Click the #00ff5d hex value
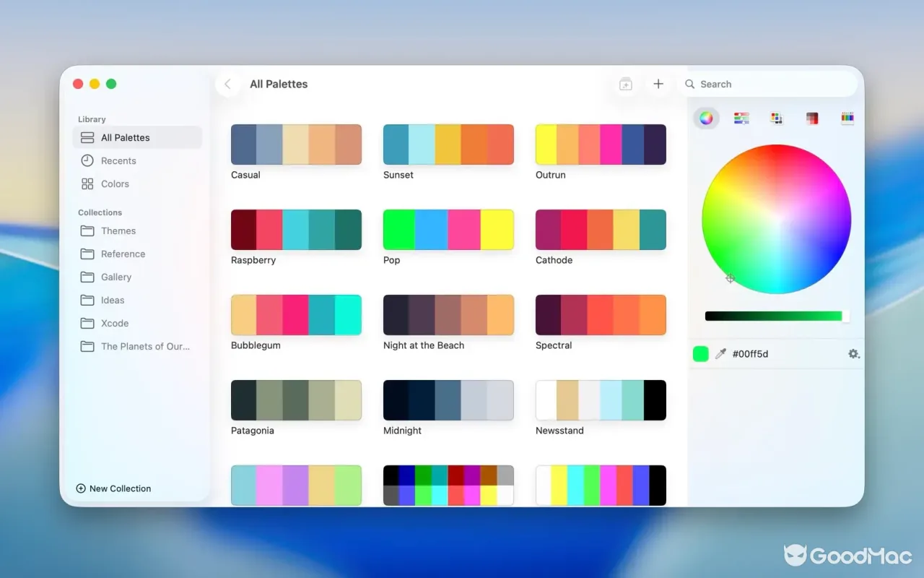The height and width of the screenshot is (578, 924). point(750,354)
